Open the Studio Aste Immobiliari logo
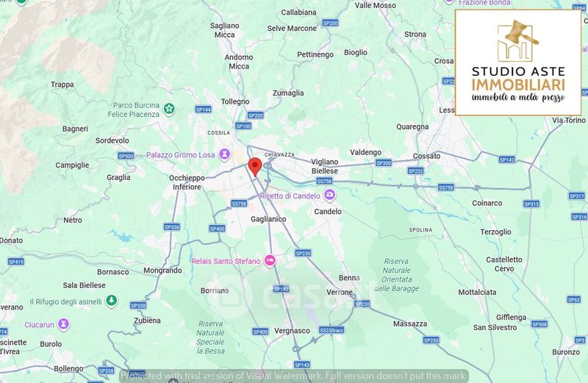The height and width of the screenshot is (383, 588). coord(518,62)
